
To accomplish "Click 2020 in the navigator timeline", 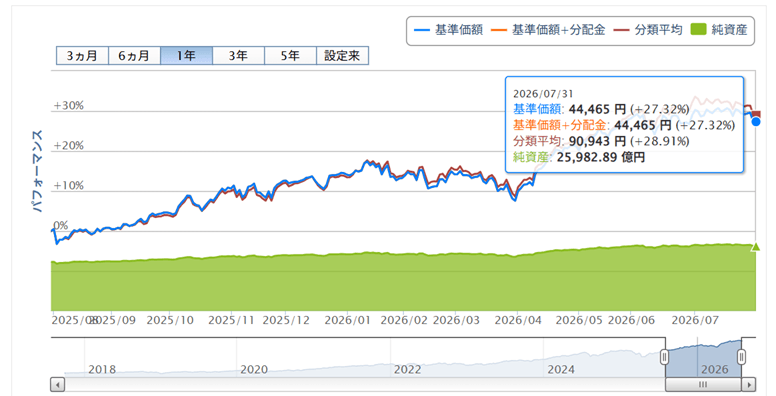I will pos(254,369).
